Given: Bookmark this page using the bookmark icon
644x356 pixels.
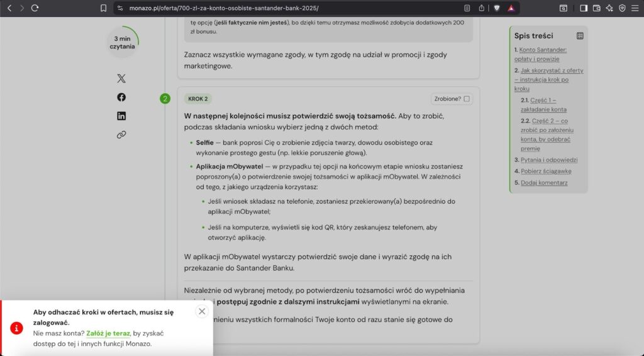Looking at the screenshot, I should (104, 8).
